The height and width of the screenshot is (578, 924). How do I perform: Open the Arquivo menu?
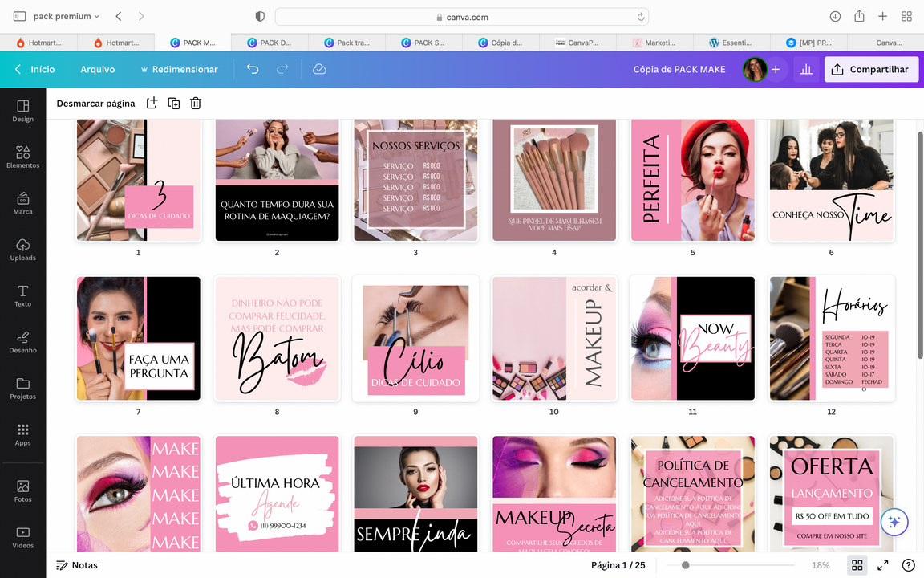[x=97, y=70]
